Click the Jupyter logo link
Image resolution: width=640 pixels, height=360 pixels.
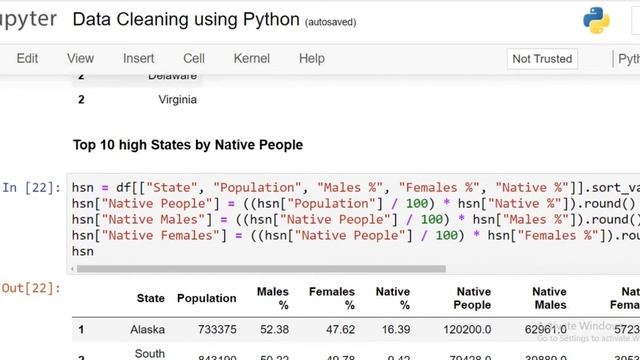pos(28,20)
